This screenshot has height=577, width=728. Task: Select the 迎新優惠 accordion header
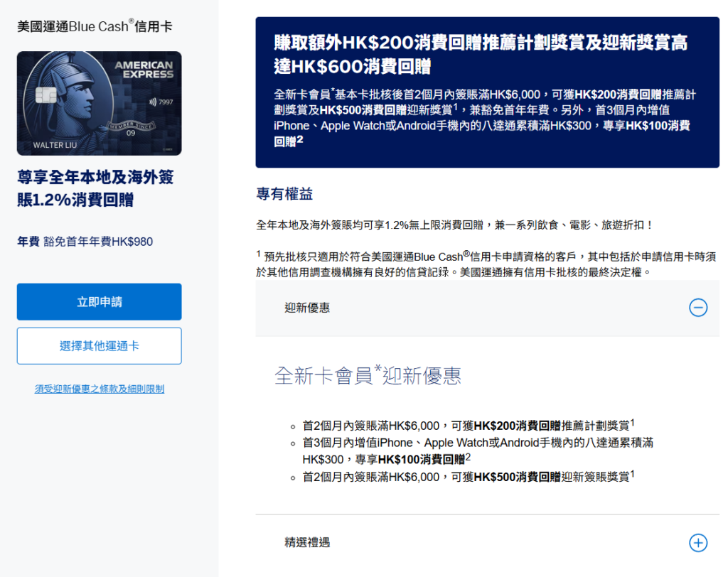(x=488, y=308)
